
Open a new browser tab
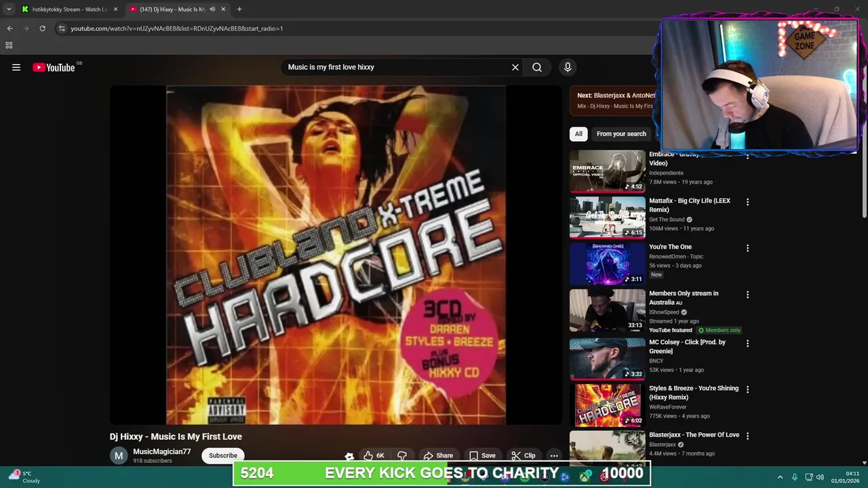239,9
